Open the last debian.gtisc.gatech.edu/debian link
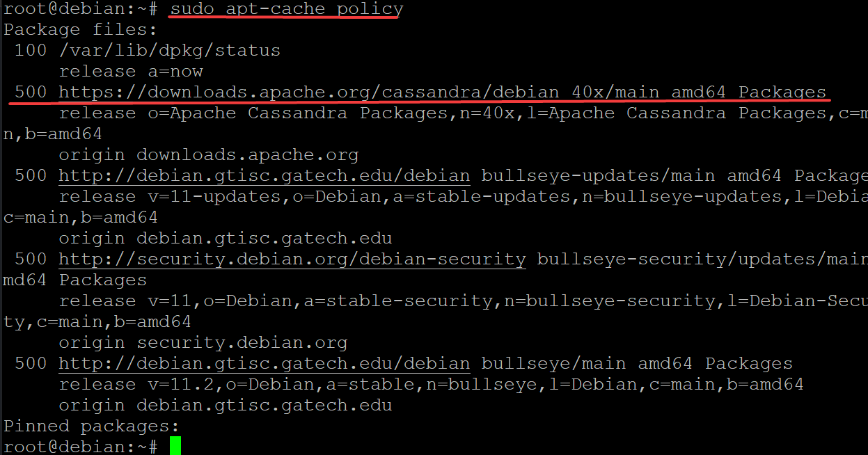The image size is (868, 455). point(264,363)
